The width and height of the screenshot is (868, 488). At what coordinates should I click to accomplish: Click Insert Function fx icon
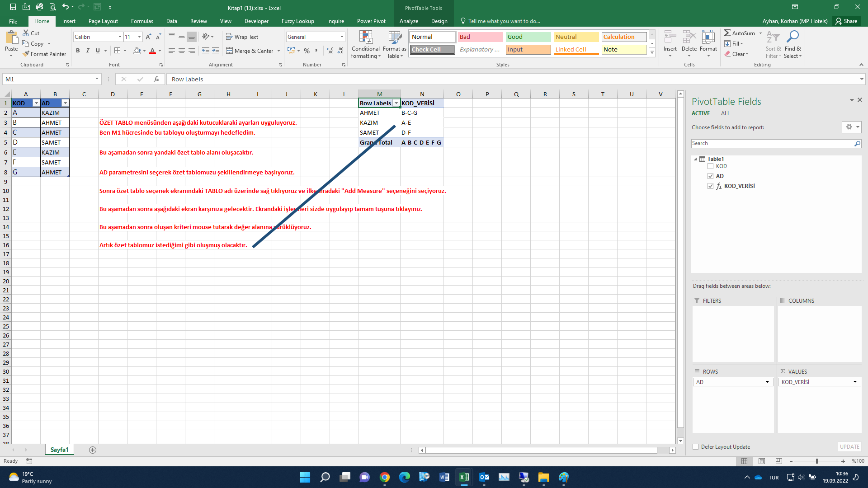click(x=156, y=79)
